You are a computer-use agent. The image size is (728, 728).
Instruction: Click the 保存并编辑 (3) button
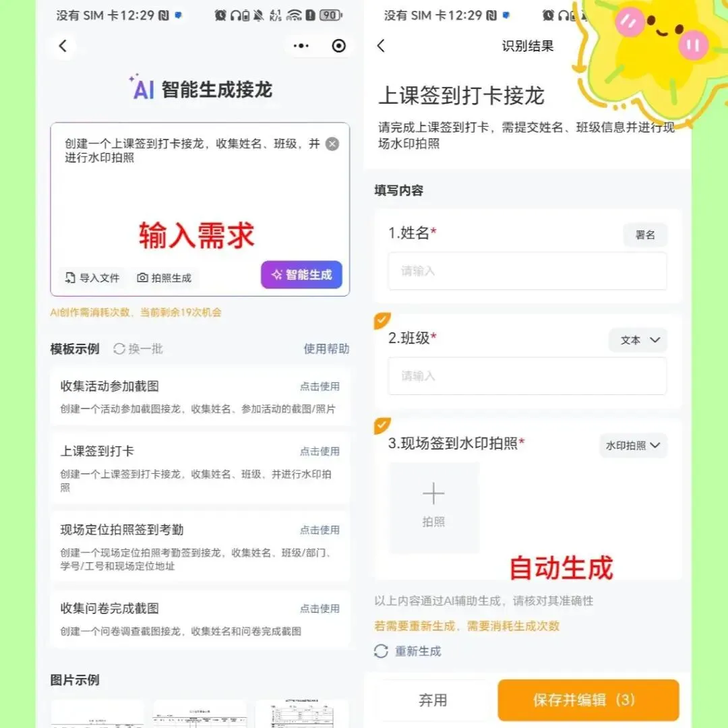point(588,700)
